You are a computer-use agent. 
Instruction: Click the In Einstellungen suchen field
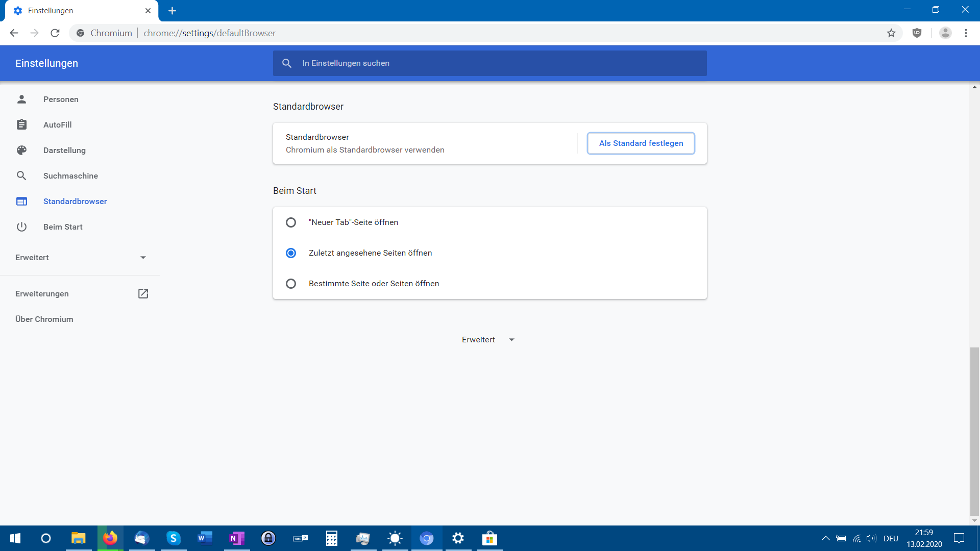[x=490, y=63]
